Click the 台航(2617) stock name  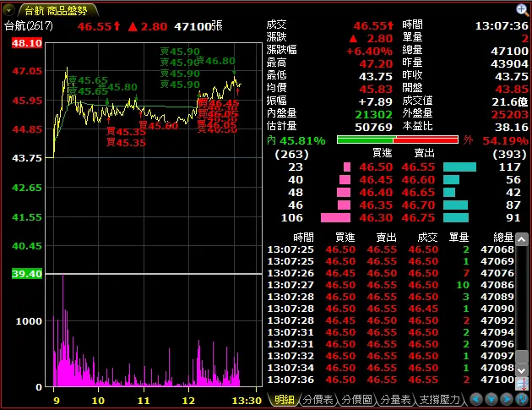(29, 26)
